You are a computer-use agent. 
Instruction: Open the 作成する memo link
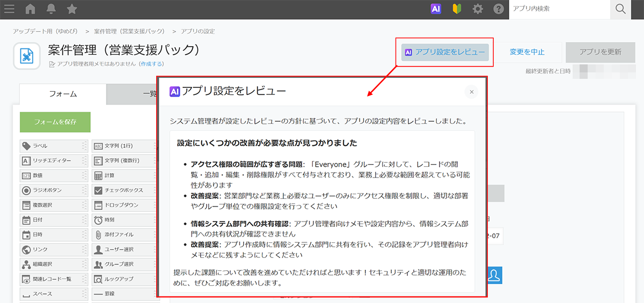(151, 64)
